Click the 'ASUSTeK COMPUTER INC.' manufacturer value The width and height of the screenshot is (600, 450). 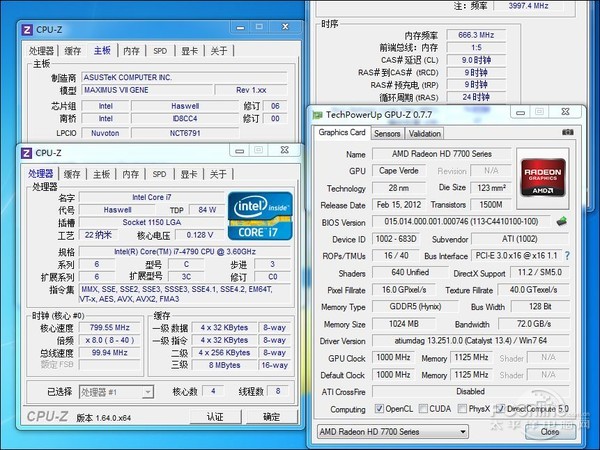(x=184, y=77)
